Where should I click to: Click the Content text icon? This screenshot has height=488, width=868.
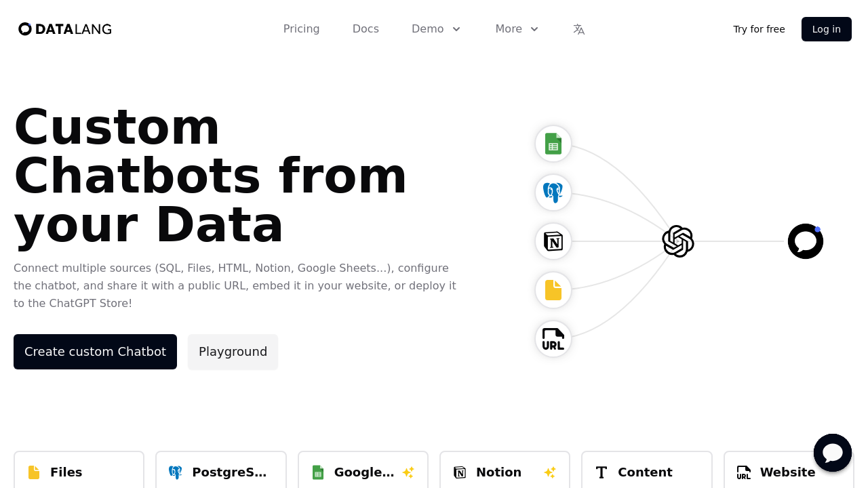601,472
